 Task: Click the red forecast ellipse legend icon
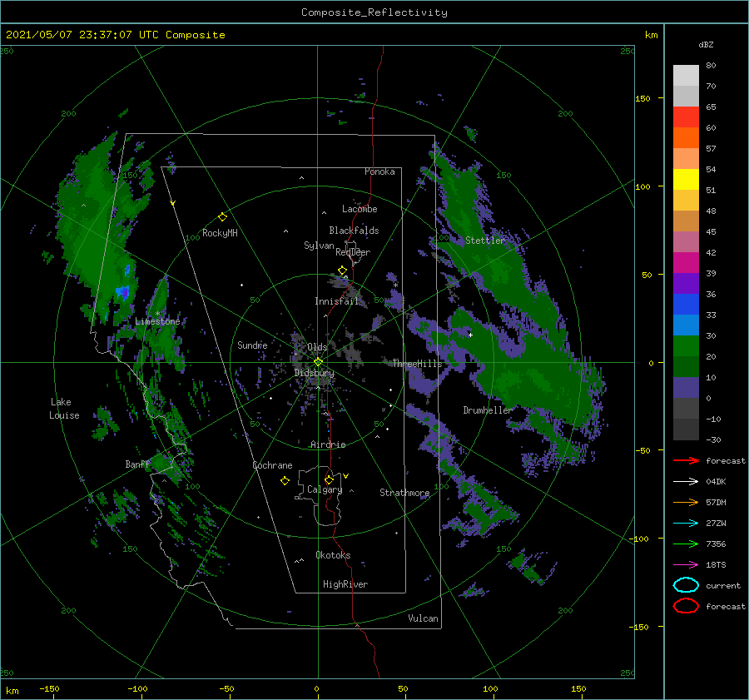tap(686, 606)
